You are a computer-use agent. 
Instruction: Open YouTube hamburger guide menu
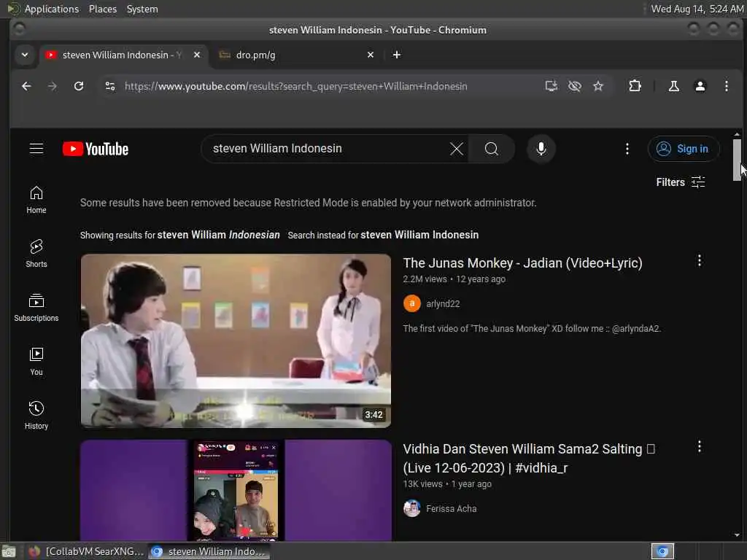pyautogui.click(x=36, y=149)
